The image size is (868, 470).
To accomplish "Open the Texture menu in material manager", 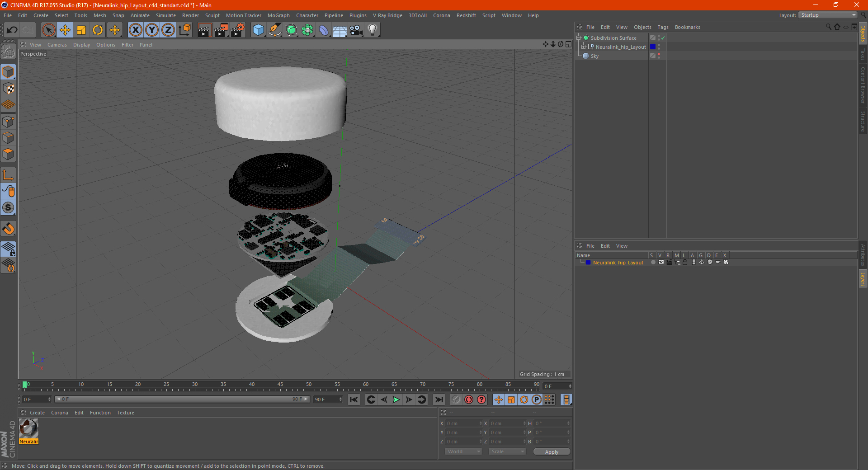I will click(x=125, y=413).
